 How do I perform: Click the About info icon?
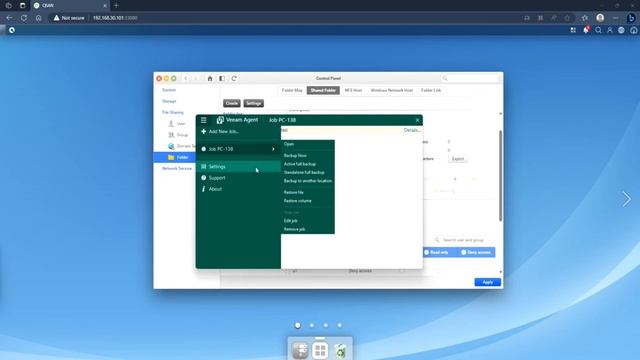[204, 189]
